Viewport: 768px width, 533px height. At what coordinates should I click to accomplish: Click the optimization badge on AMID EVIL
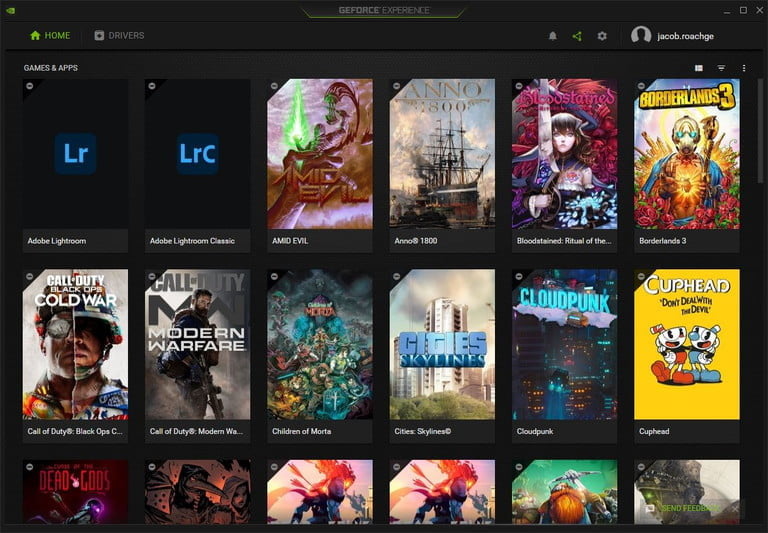click(274, 86)
